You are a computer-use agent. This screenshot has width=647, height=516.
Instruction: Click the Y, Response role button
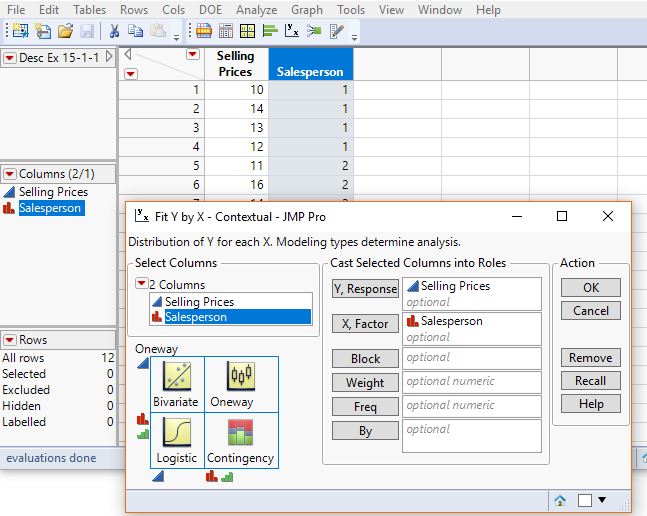pos(365,289)
